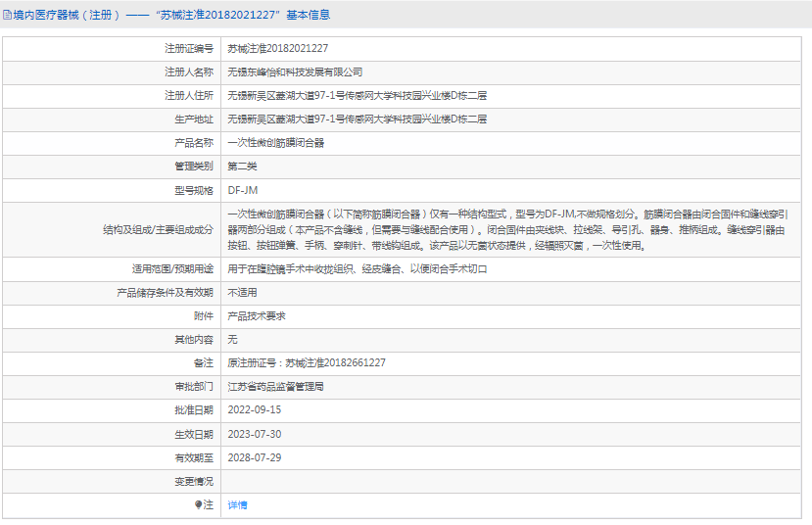Click the 管理类别 label
This screenshot has width=812, height=525.
click(194, 167)
